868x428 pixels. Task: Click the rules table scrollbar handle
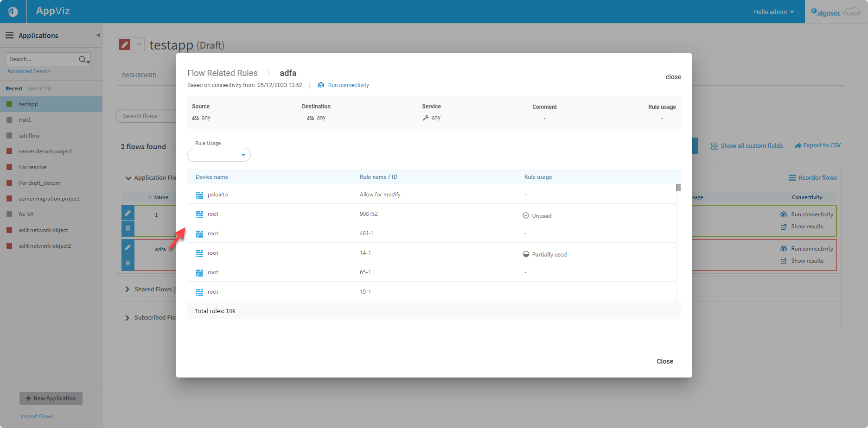coord(678,188)
